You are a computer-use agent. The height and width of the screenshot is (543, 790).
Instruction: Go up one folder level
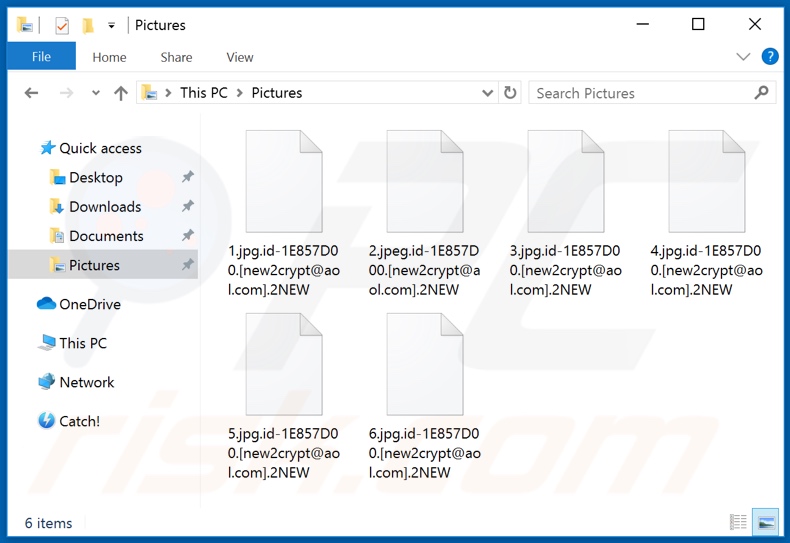tap(121, 93)
